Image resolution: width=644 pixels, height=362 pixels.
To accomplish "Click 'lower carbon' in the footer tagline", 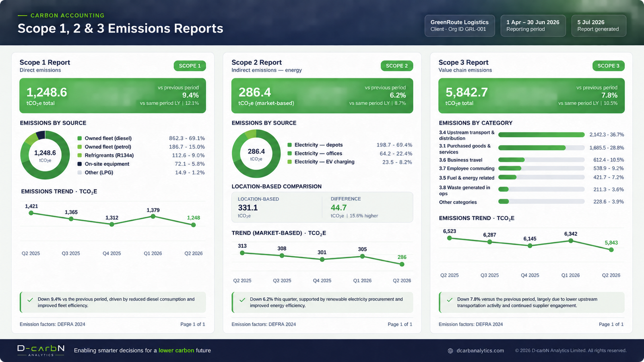I will [x=176, y=350].
